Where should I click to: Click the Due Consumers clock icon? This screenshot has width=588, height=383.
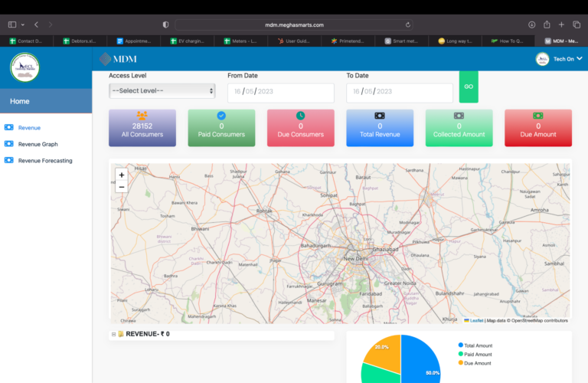[300, 115]
